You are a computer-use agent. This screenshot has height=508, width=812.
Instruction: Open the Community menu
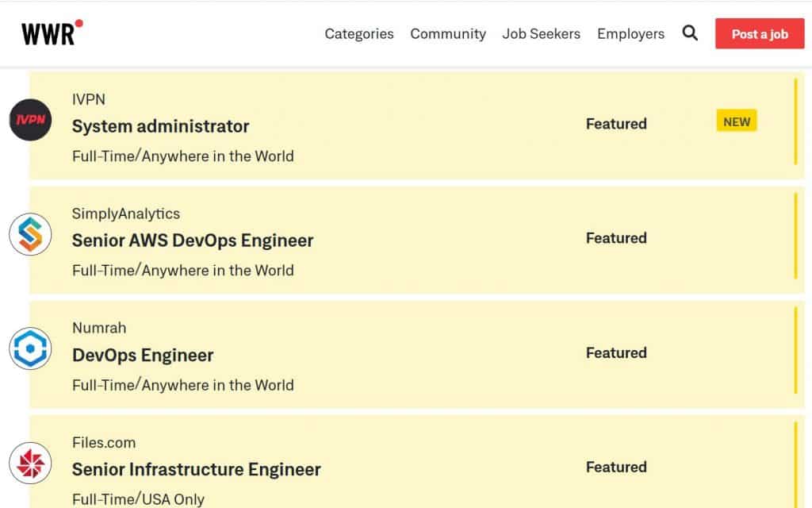point(448,33)
